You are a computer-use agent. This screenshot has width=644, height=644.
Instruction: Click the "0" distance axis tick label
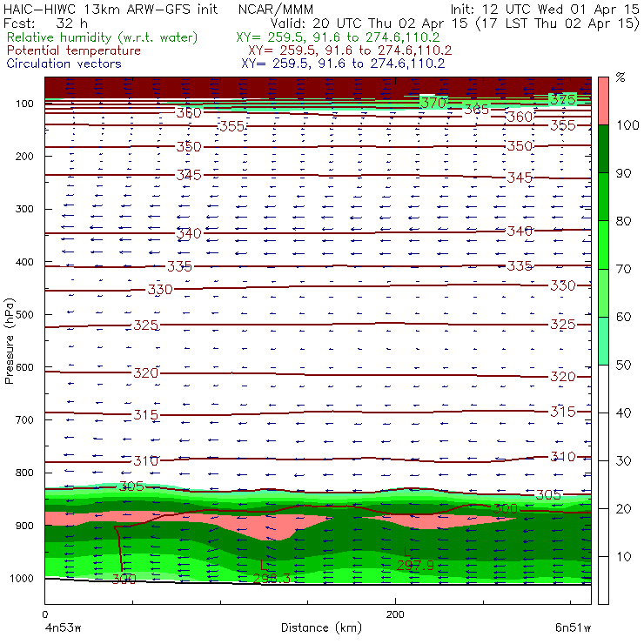(45, 614)
